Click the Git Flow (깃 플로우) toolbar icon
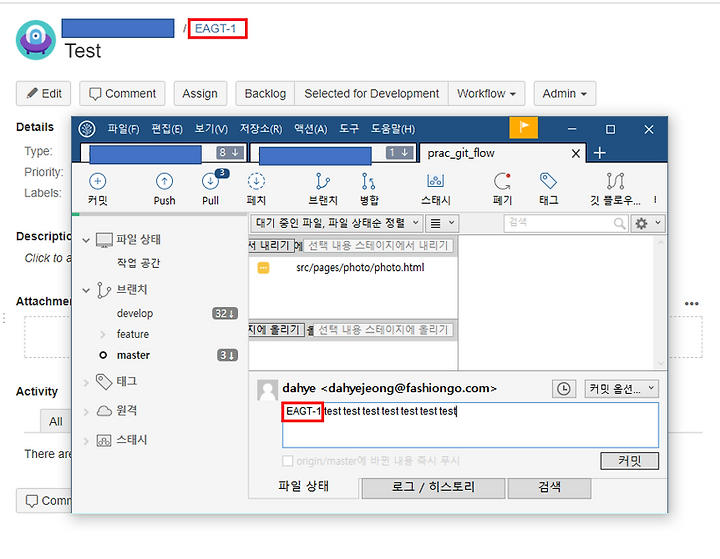Screen dimensions: 720x559 tap(615, 181)
